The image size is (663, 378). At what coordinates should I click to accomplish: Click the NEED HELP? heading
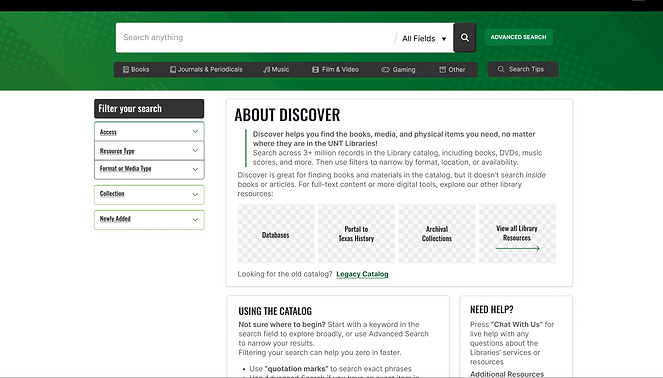[492, 310]
